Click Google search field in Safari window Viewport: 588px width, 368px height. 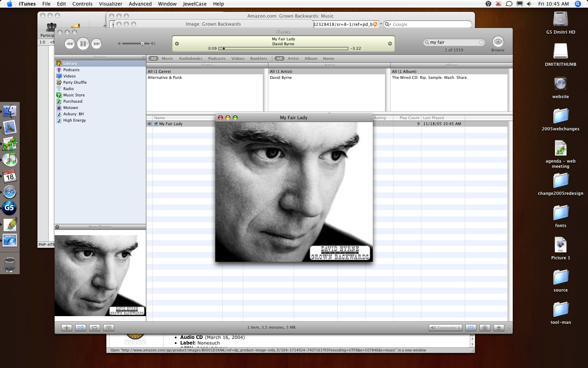(x=428, y=24)
